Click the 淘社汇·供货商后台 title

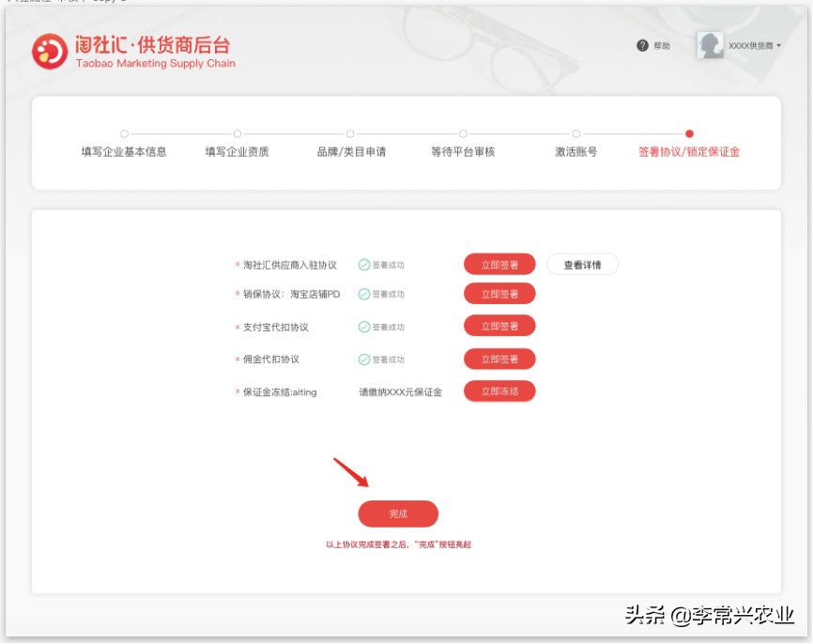pyautogui.click(x=153, y=45)
